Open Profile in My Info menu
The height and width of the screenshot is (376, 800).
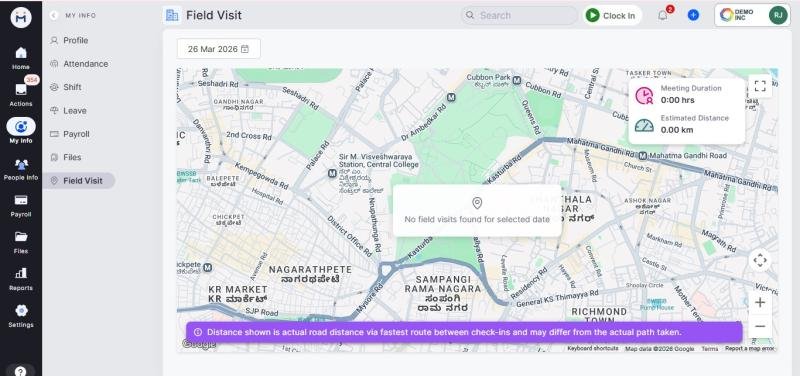point(76,40)
